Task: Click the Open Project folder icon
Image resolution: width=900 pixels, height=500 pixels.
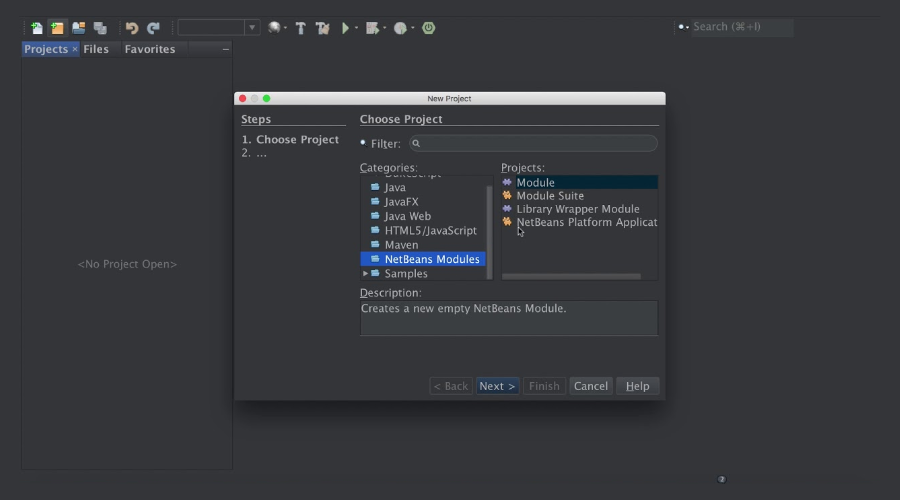Action: coord(78,28)
